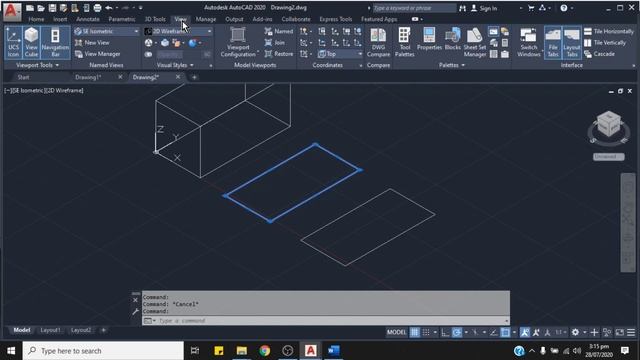This screenshot has height=360, width=640.
Task: Open Chrome from Windows taskbar
Action: (264, 351)
